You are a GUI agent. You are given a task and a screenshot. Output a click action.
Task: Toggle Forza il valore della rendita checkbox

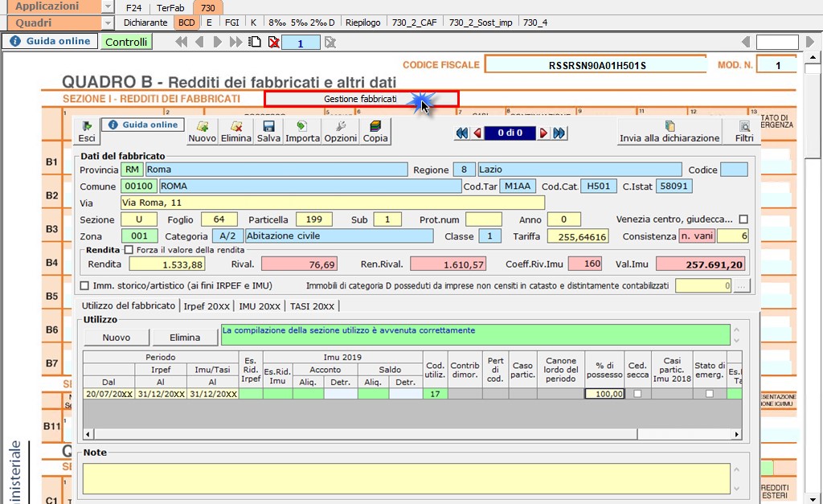click(129, 250)
